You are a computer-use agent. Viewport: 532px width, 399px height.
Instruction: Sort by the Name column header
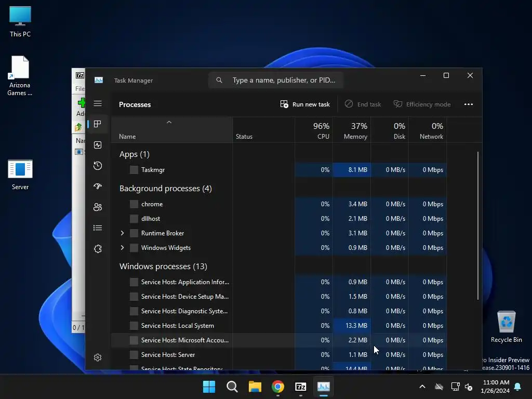pos(171,130)
